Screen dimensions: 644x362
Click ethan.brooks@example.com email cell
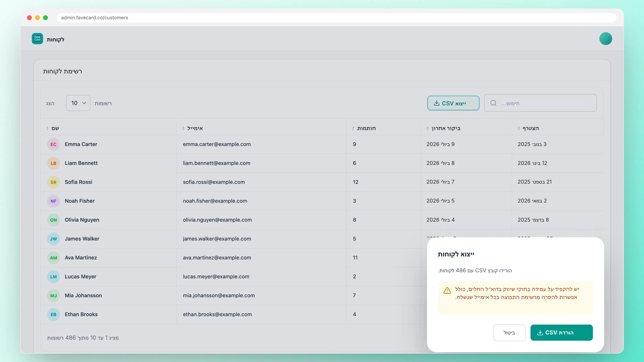(217, 314)
